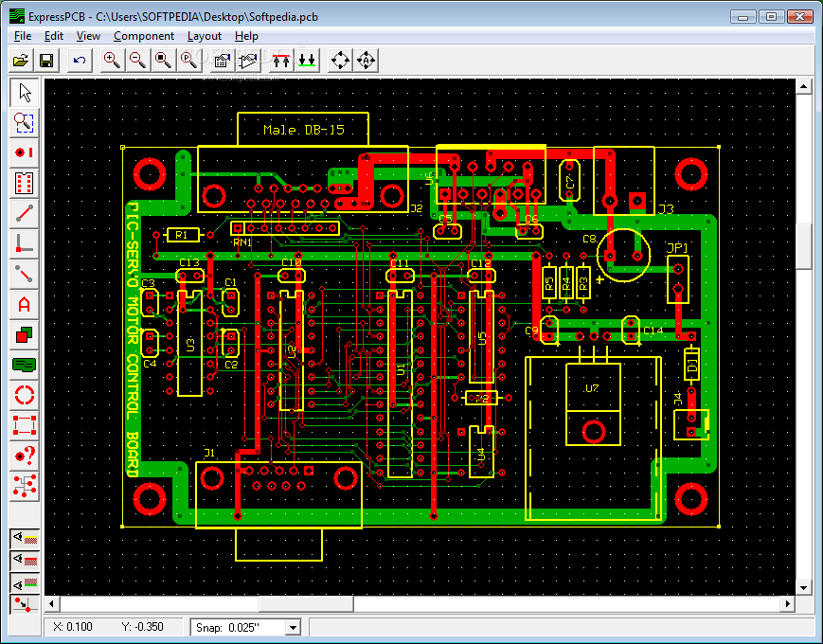The height and width of the screenshot is (644, 823).
Task: Toggle silkscreen layer visibility (yellow)
Action: tap(25, 538)
